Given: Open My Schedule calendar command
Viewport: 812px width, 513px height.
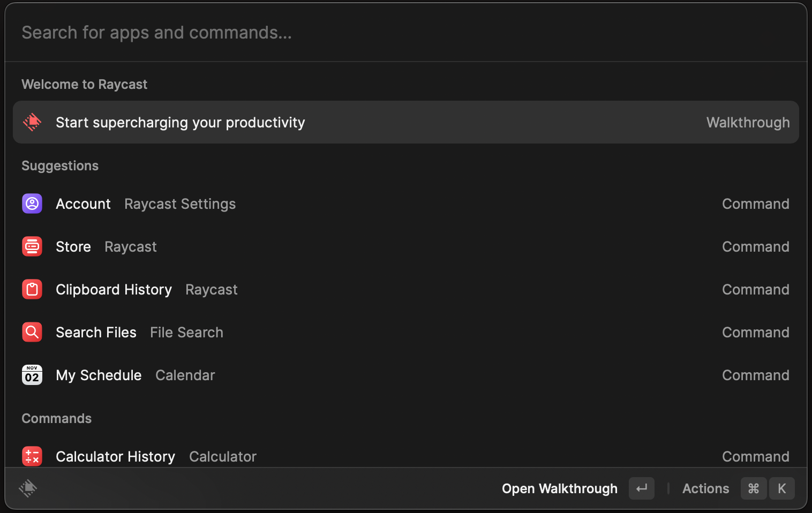Looking at the screenshot, I should (99, 375).
